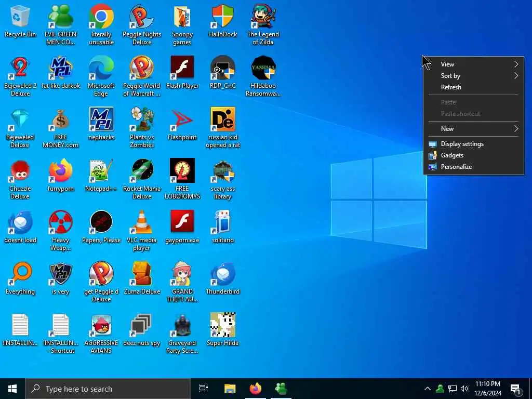Select the deez nuts spy icon

142,325
